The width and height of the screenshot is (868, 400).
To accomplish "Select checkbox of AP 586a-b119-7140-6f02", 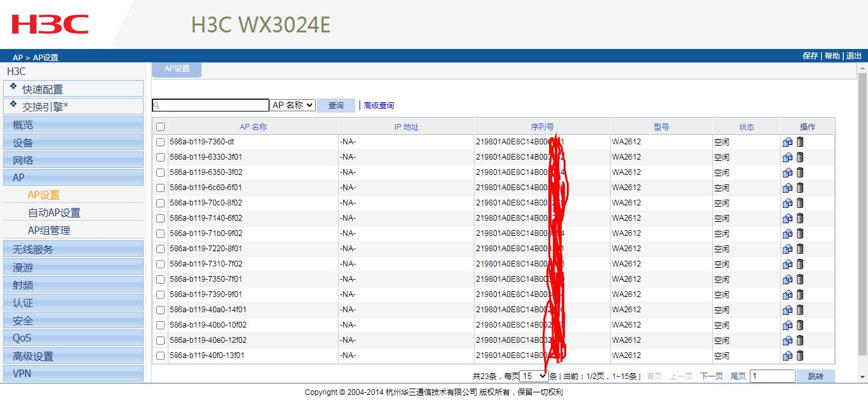I will coord(160,219).
